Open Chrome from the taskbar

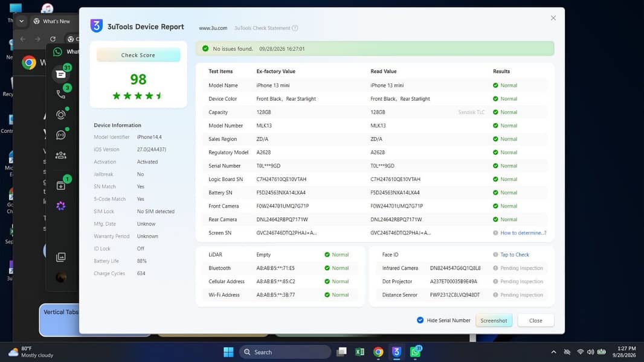(x=378, y=352)
